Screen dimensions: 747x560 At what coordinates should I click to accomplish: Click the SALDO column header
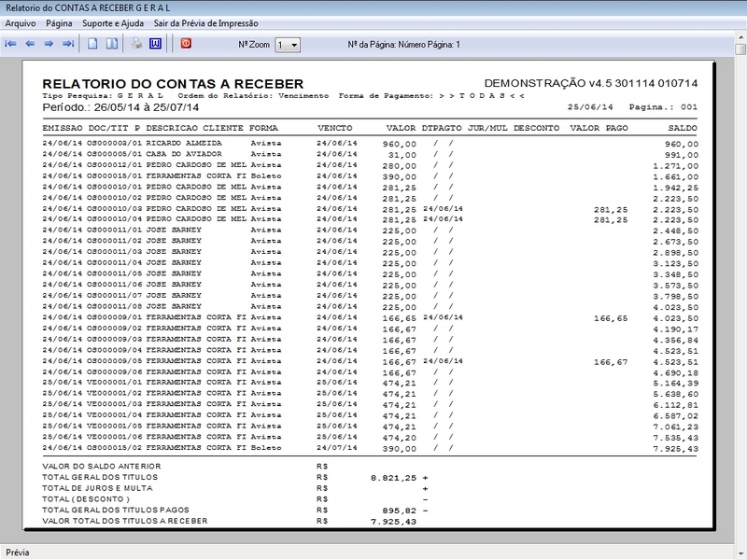pos(683,127)
